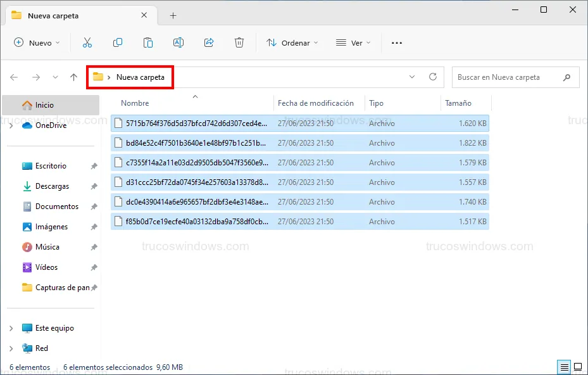
Task: Open the Nuevo dropdown menu
Action: pyautogui.click(x=37, y=43)
